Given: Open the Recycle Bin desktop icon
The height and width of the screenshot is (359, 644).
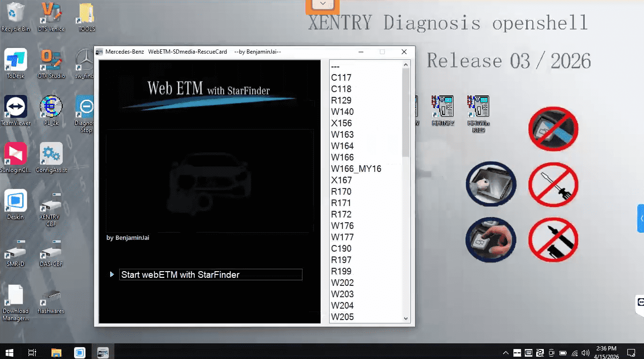Looking at the screenshot, I should [16, 17].
